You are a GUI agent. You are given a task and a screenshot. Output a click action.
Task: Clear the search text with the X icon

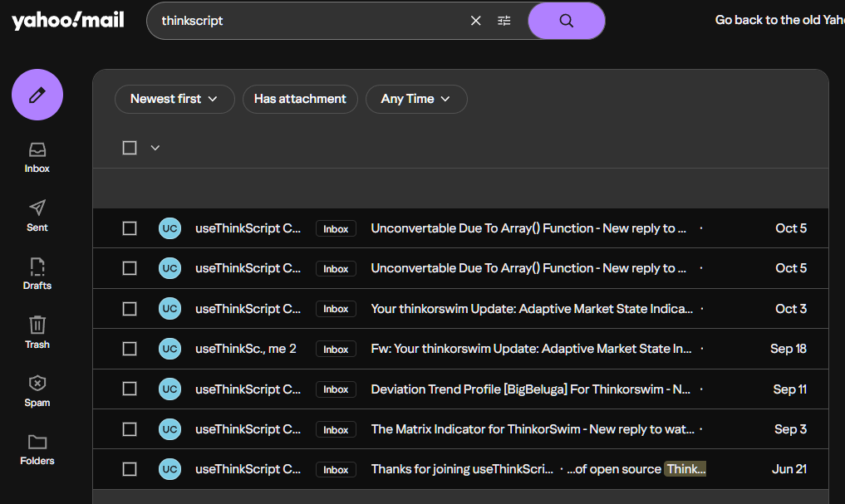[x=476, y=21]
